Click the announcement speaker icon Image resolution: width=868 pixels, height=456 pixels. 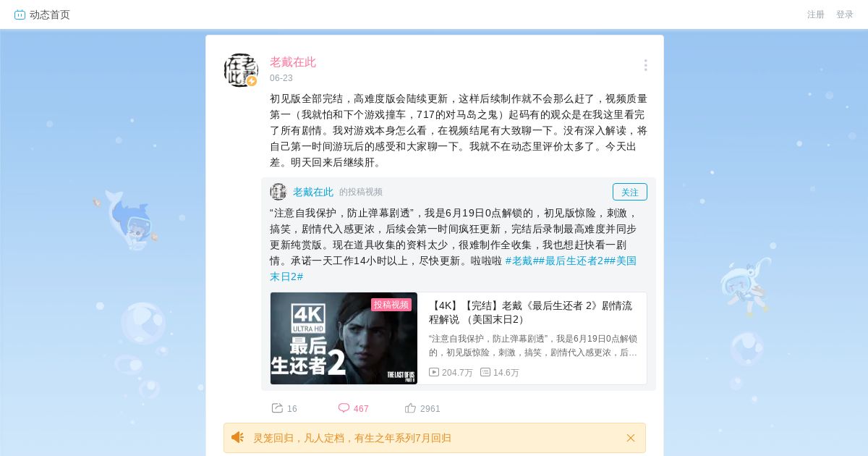tap(237, 437)
